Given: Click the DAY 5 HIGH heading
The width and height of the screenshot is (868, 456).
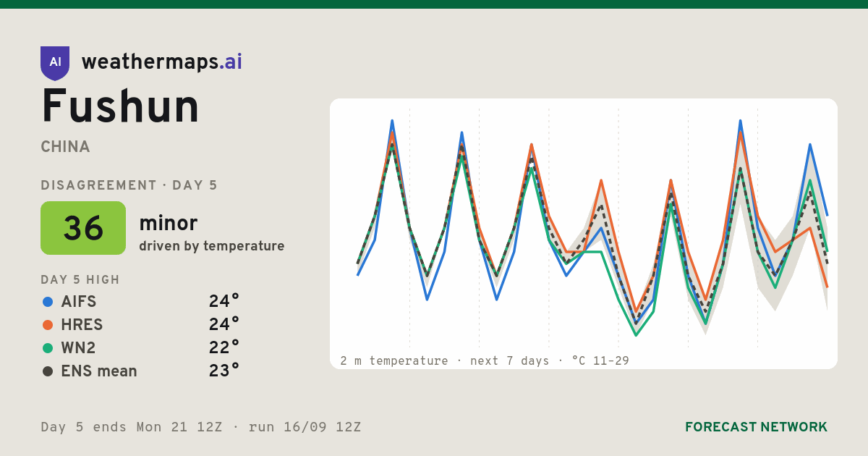Looking at the screenshot, I should point(80,280).
